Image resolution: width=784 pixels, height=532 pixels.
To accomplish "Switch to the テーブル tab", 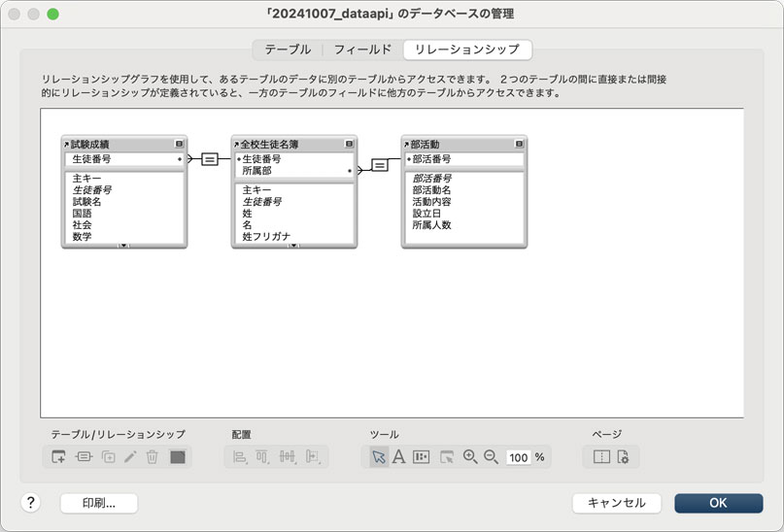I will pos(288,50).
